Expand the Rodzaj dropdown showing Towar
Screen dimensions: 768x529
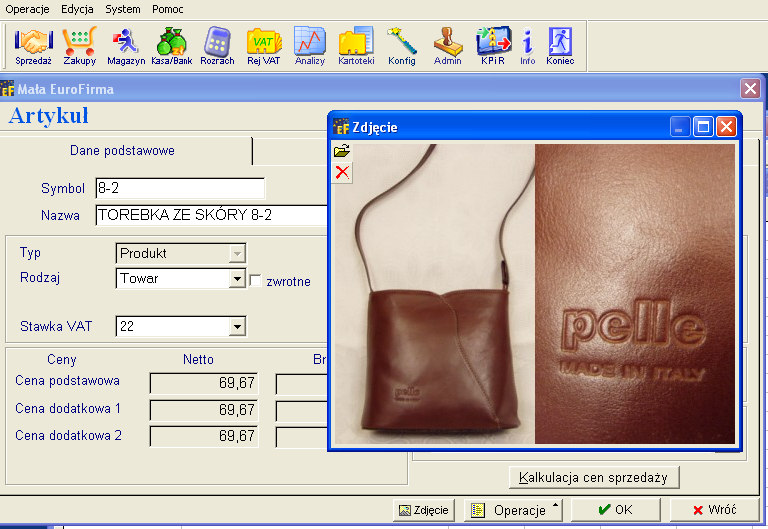(x=237, y=279)
